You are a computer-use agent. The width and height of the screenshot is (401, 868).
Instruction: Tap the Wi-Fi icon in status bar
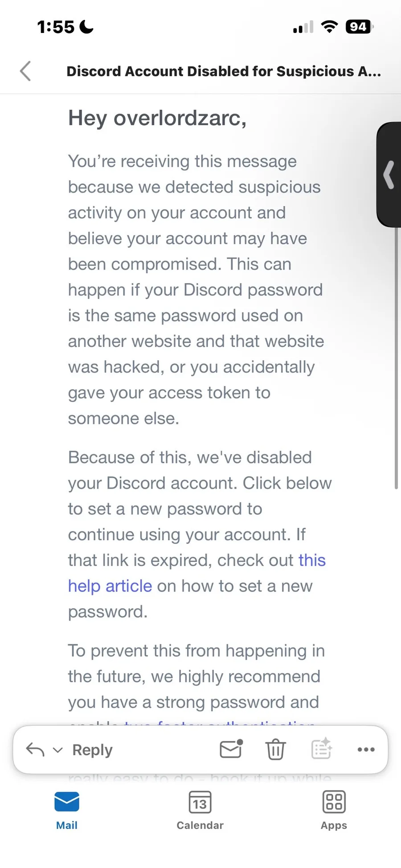pyautogui.click(x=329, y=27)
